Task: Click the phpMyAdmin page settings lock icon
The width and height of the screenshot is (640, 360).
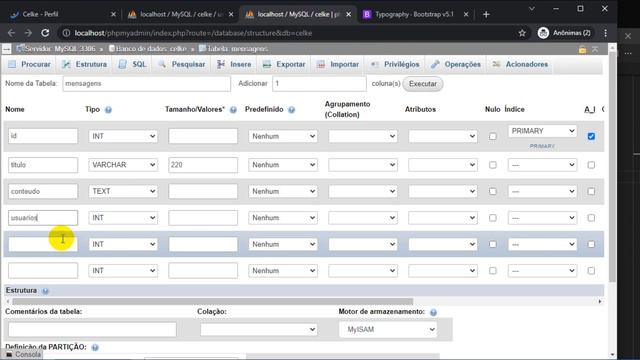Action: (x=582, y=49)
